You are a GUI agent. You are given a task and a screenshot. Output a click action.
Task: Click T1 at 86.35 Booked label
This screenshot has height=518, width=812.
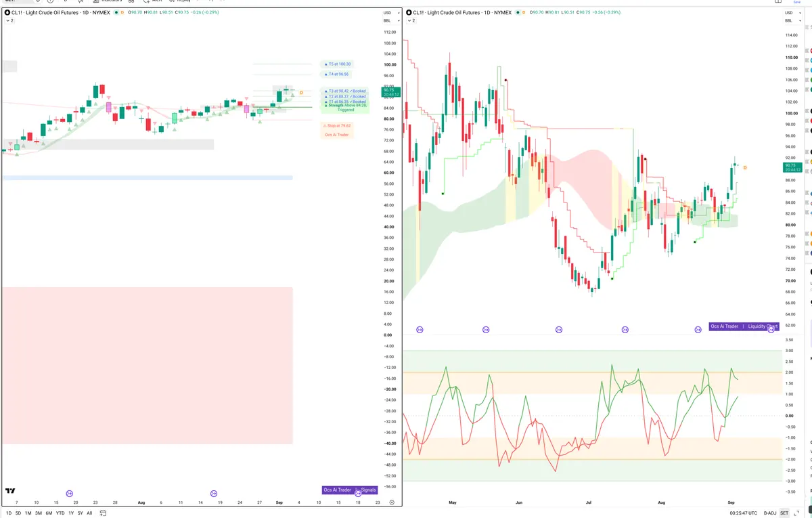(x=345, y=102)
